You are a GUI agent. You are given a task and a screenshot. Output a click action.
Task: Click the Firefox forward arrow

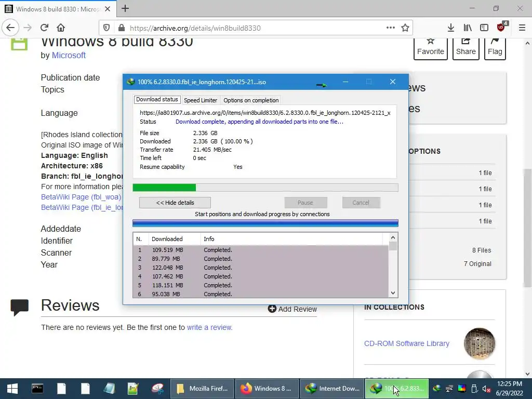[x=28, y=28]
